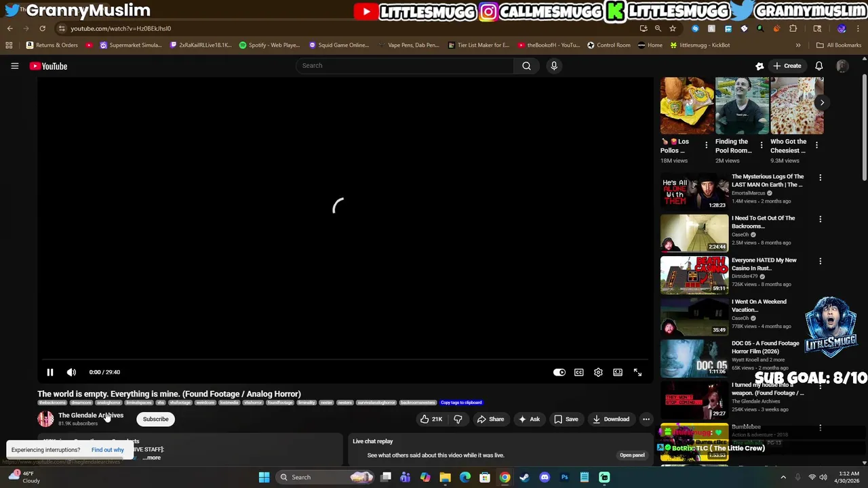Pause the video
The height and width of the screenshot is (488, 868).
(50, 372)
